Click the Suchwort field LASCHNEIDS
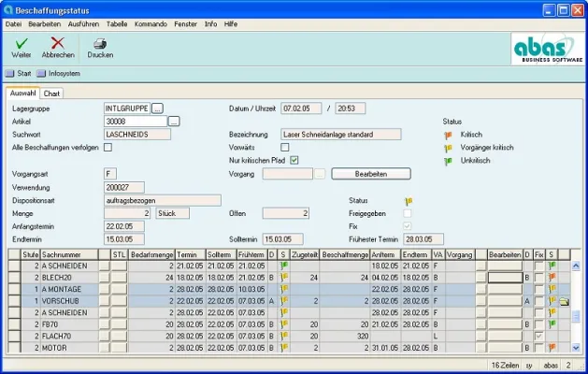The image size is (588, 374). click(x=136, y=134)
